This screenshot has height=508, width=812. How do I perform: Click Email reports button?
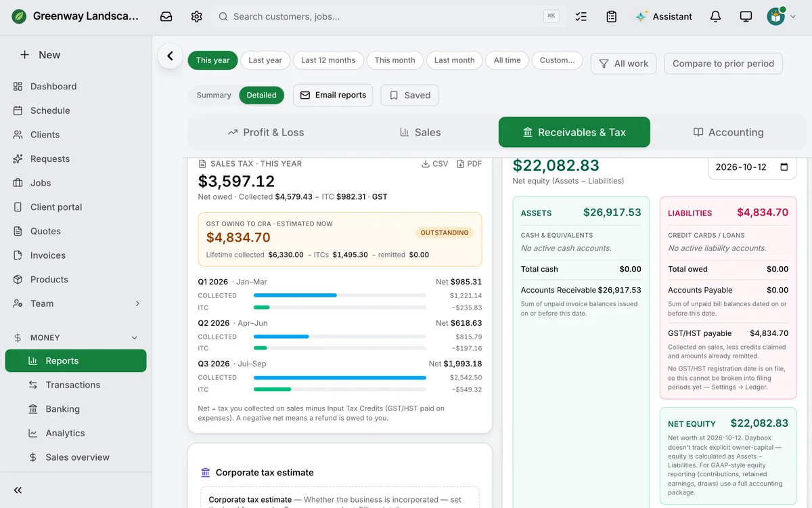[333, 96]
